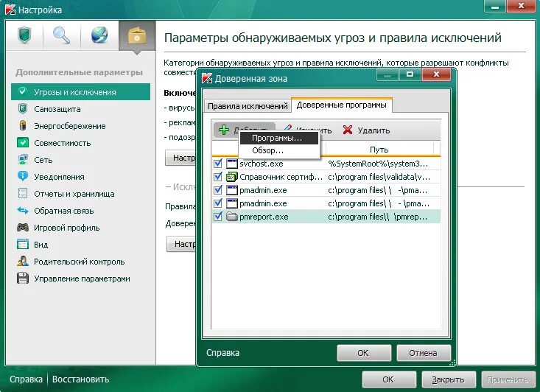This screenshot has width=540, height=392.
Task: Open Игровой профиль in the sidebar
Action: (80, 228)
